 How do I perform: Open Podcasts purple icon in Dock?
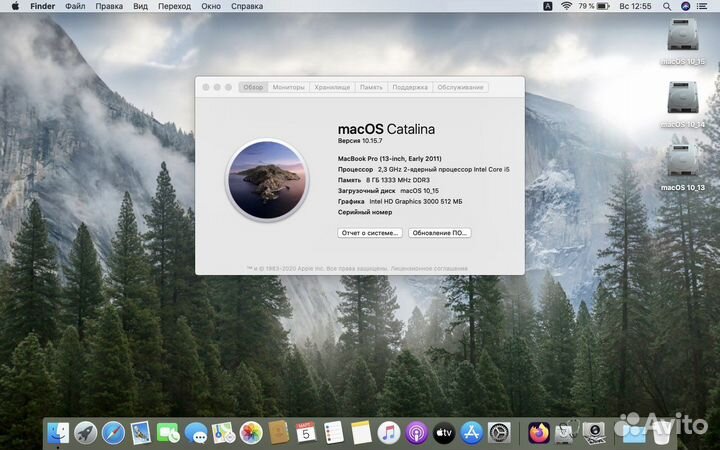[416, 433]
